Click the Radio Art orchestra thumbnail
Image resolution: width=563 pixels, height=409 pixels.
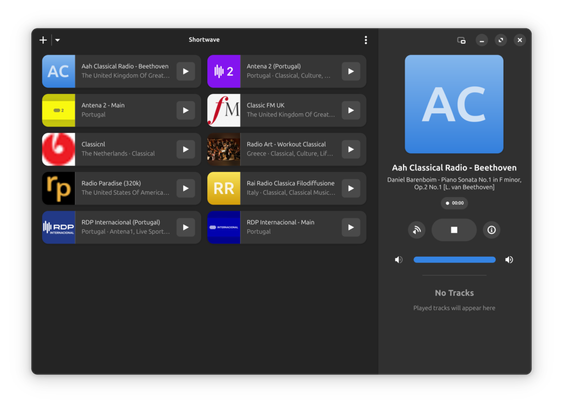[x=224, y=149]
